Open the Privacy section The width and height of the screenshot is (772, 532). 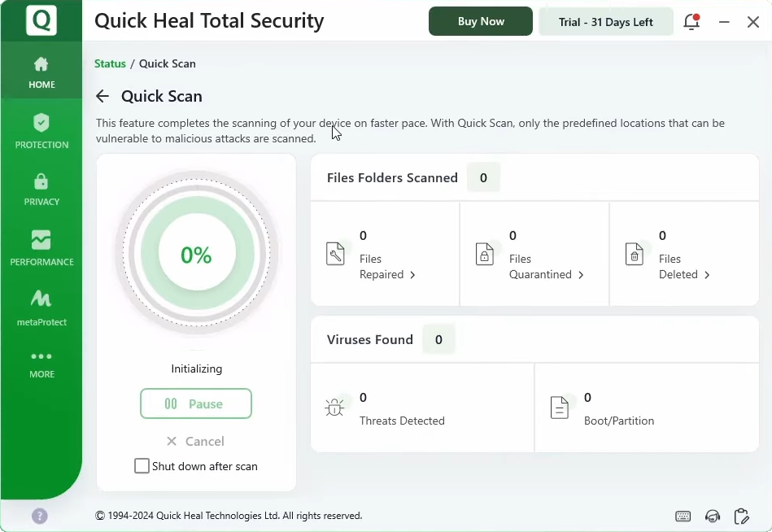point(41,189)
